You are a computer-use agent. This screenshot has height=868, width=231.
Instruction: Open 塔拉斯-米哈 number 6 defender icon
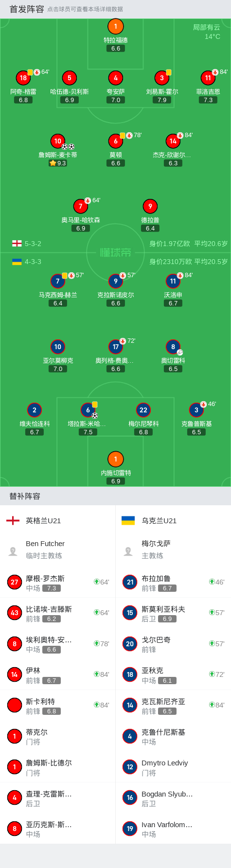point(88,410)
